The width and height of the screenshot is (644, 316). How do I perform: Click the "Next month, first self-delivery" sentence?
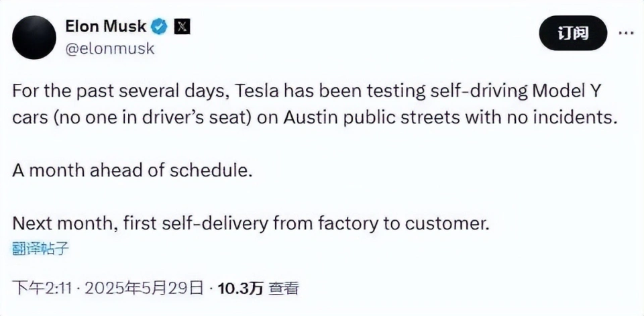(251, 224)
